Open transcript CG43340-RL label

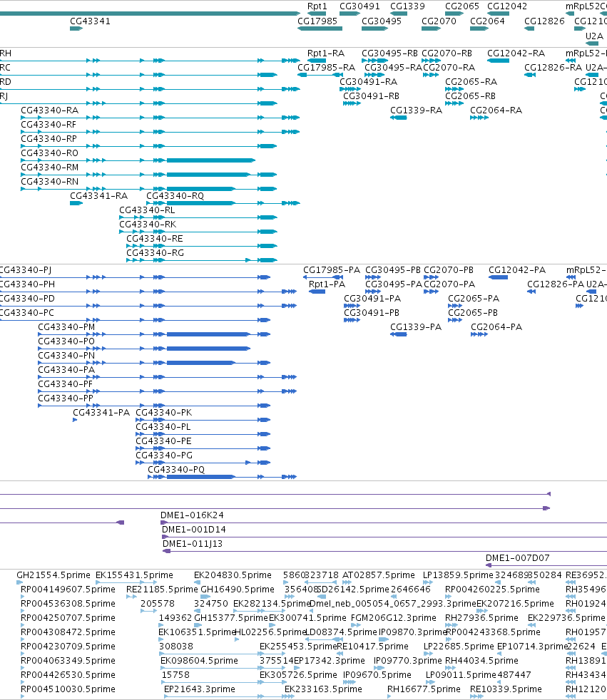point(147,210)
